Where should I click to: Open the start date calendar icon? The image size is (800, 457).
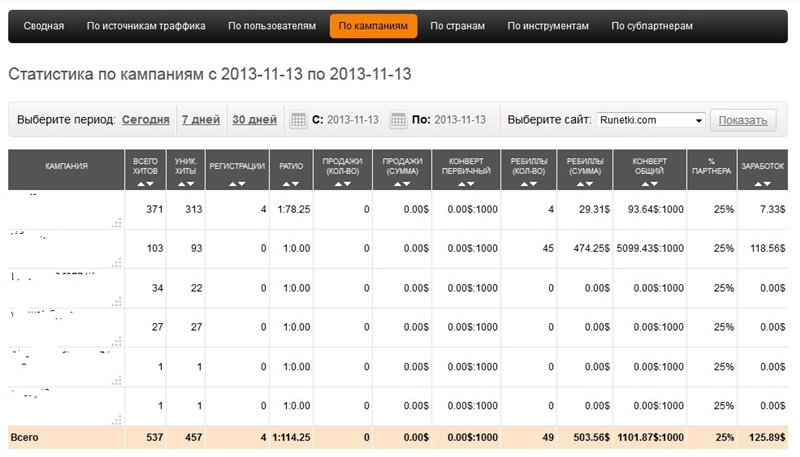[x=298, y=120]
